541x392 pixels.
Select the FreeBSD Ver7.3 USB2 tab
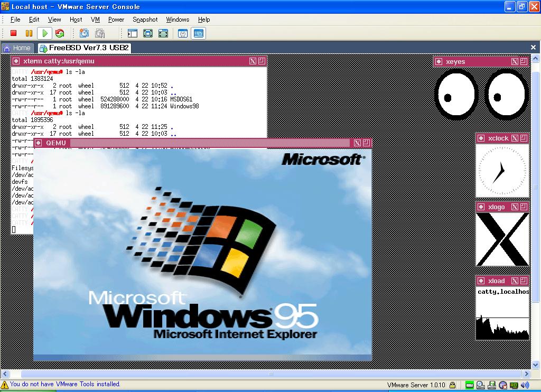click(84, 48)
